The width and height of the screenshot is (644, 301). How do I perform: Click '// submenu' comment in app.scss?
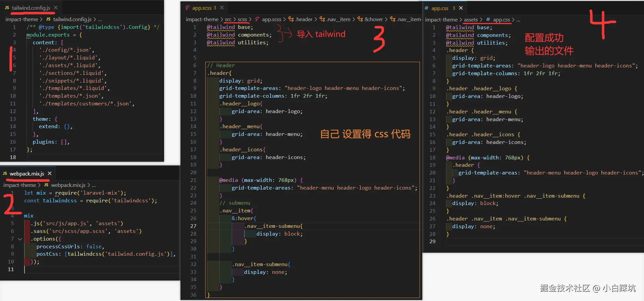[235, 203]
